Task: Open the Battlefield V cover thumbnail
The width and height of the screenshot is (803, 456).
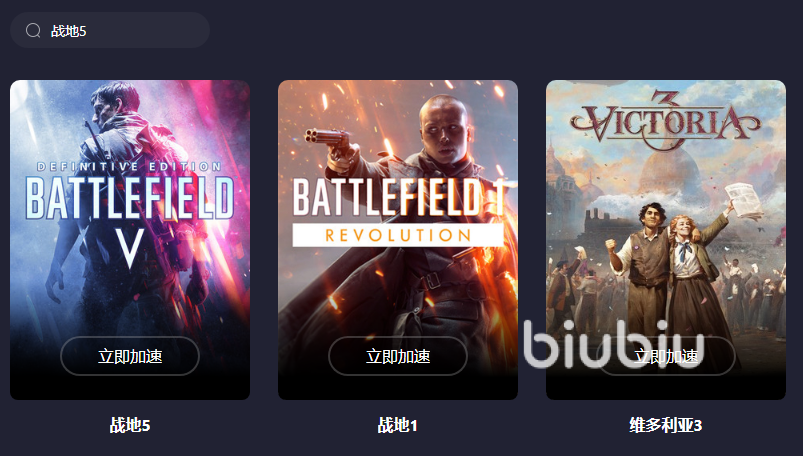Action: 130,240
